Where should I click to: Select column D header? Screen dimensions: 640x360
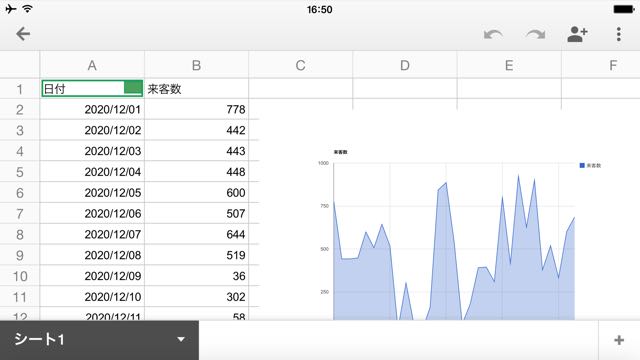coord(404,65)
